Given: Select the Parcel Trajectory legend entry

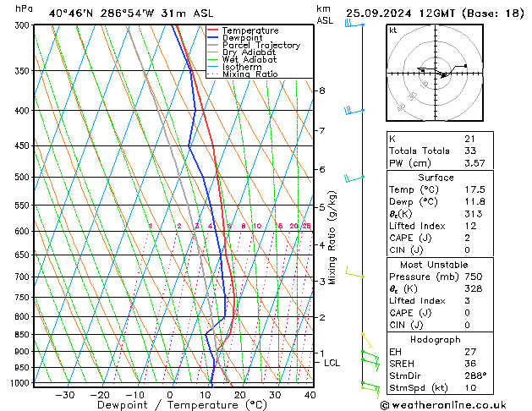Looking at the screenshot, I should 261,46.
